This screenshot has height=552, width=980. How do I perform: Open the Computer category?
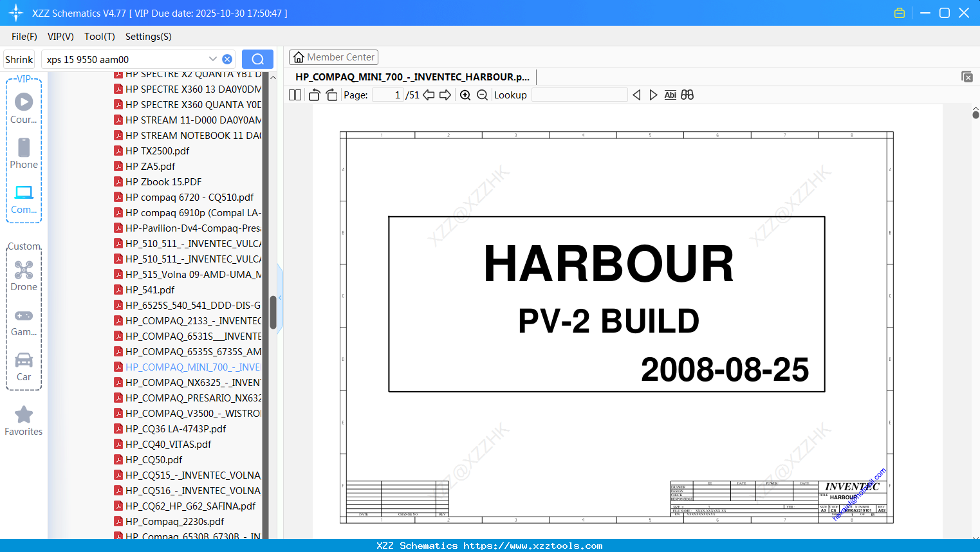point(24,199)
